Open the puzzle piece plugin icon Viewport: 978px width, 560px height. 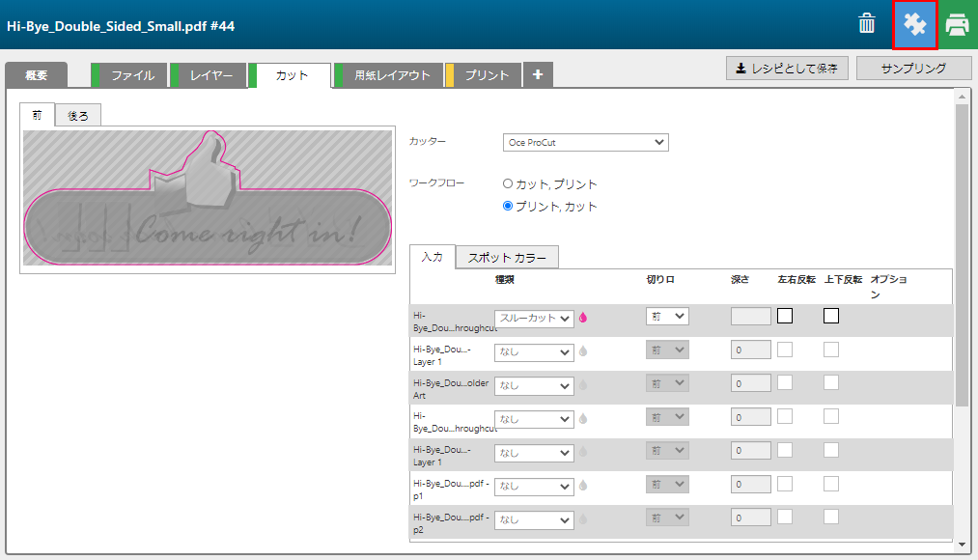tap(914, 25)
